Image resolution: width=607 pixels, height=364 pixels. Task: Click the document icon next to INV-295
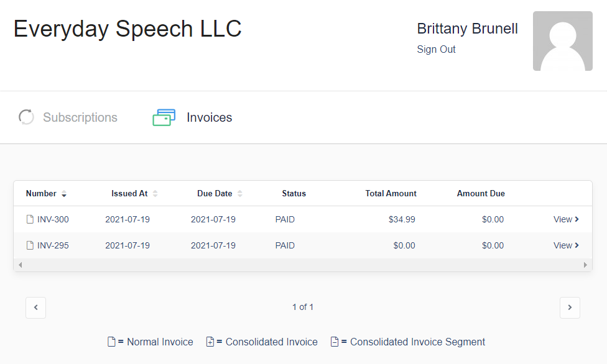point(30,245)
